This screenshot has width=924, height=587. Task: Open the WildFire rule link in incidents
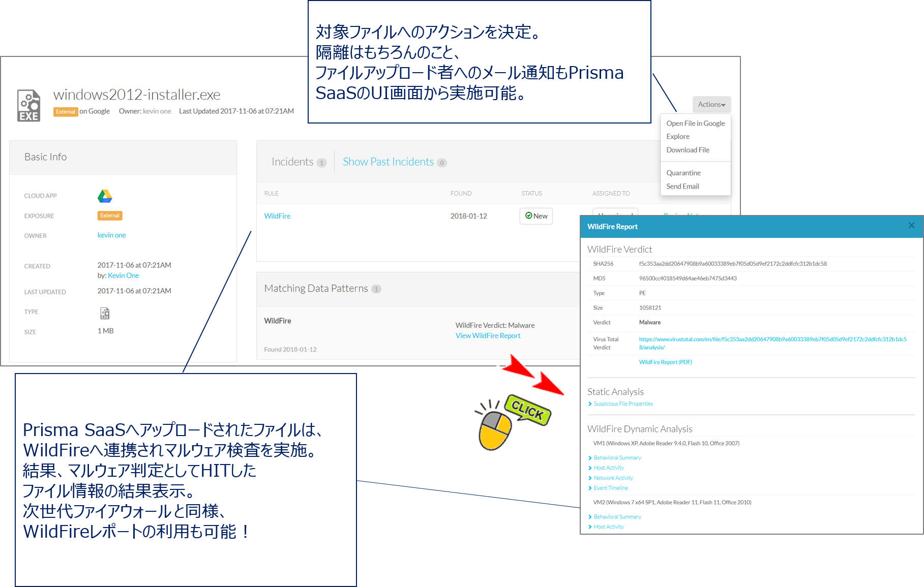point(277,216)
